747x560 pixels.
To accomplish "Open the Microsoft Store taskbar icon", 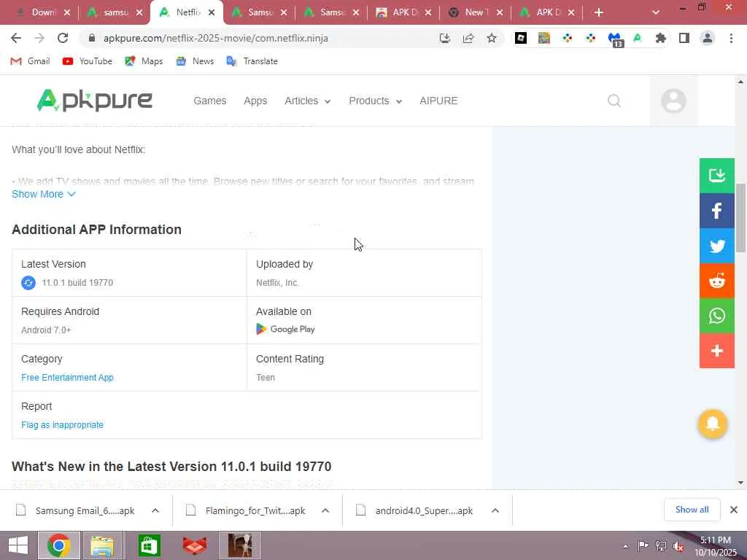I will pos(149,545).
